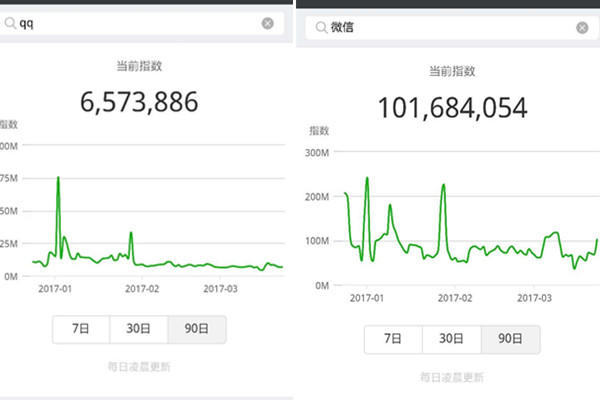Clear the qq search field
This screenshot has width=600, height=400.
[x=267, y=23]
